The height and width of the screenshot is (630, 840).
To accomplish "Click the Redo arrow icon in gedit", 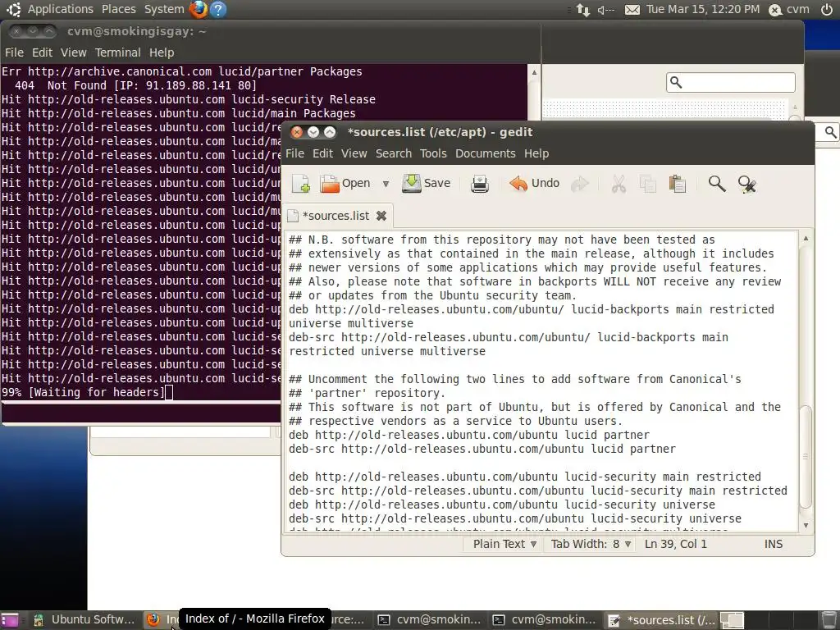I will click(x=580, y=184).
